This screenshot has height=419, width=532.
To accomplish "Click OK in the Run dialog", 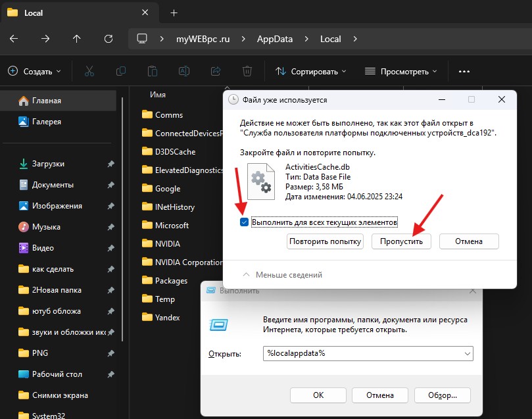I will [318, 395].
